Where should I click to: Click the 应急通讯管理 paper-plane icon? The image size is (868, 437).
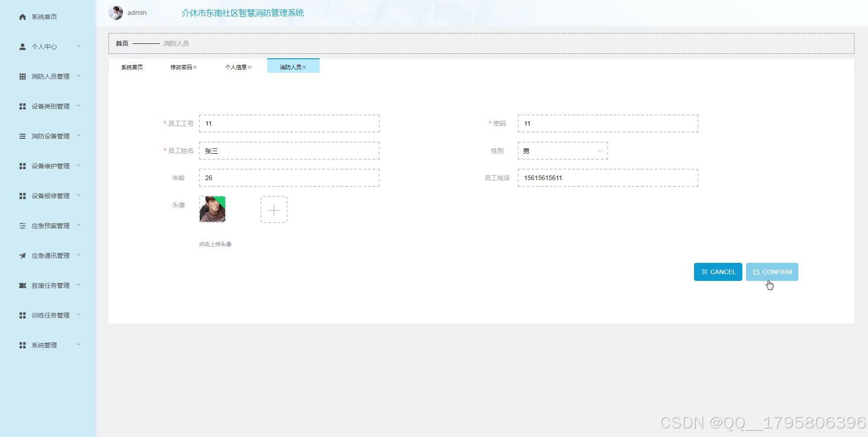tap(22, 255)
